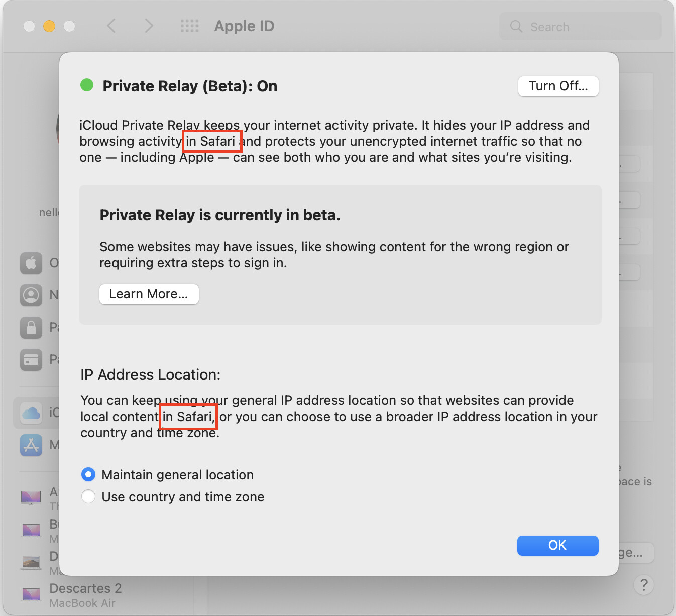Open Name, Phone, Email person icon
This screenshot has height=616, width=676.
coord(31,295)
